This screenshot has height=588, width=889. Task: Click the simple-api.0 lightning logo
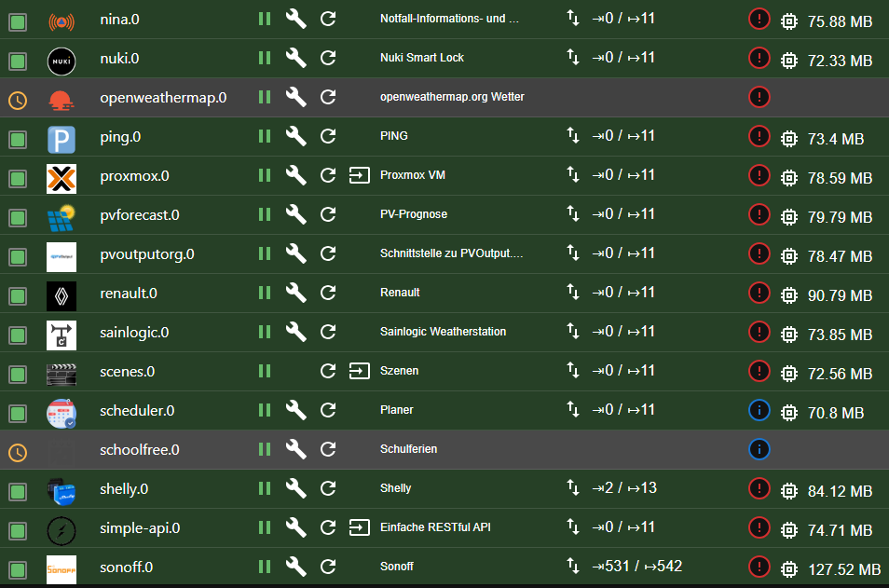[x=62, y=531]
